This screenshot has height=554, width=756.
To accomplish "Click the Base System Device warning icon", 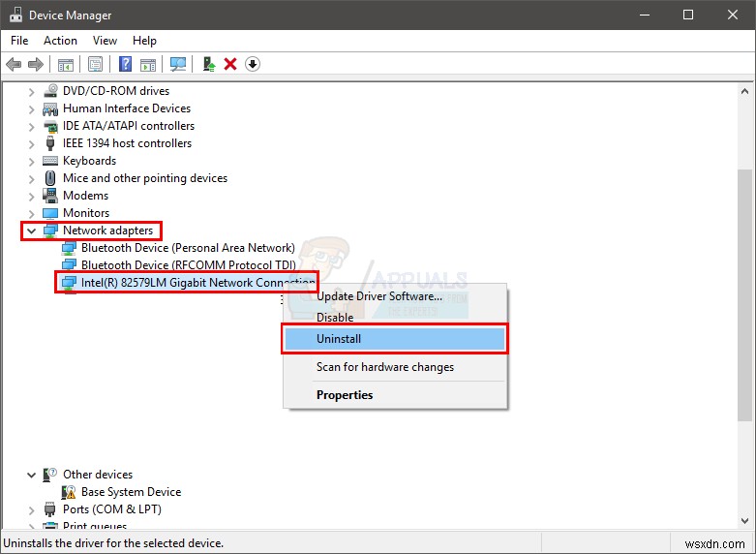I will coord(69,492).
